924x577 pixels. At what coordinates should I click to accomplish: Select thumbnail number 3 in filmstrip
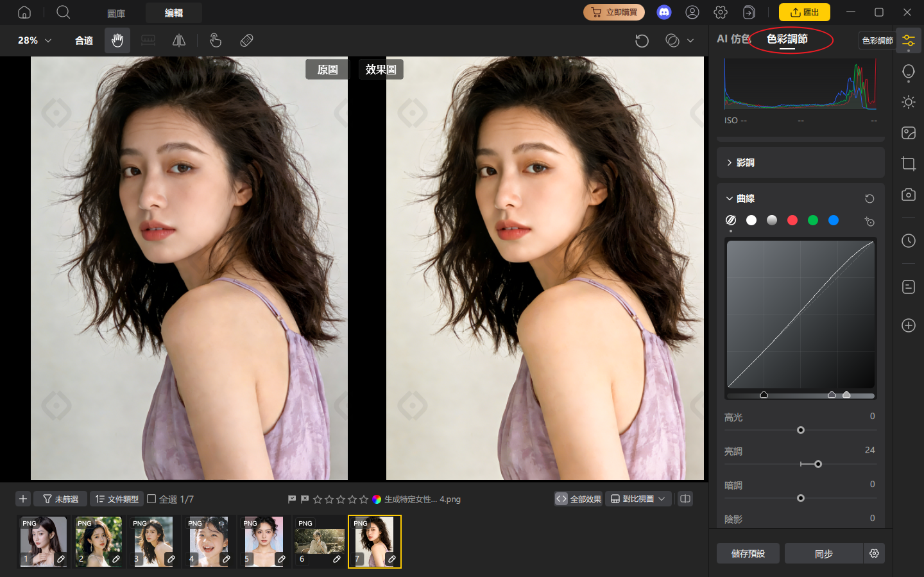pyautogui.click(x=154, y=541)
